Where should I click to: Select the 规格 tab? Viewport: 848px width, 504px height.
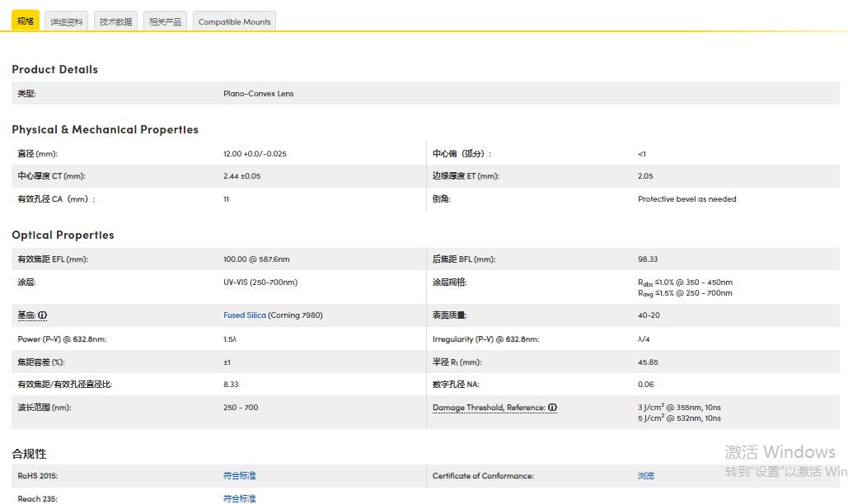[x=26, y=21]
